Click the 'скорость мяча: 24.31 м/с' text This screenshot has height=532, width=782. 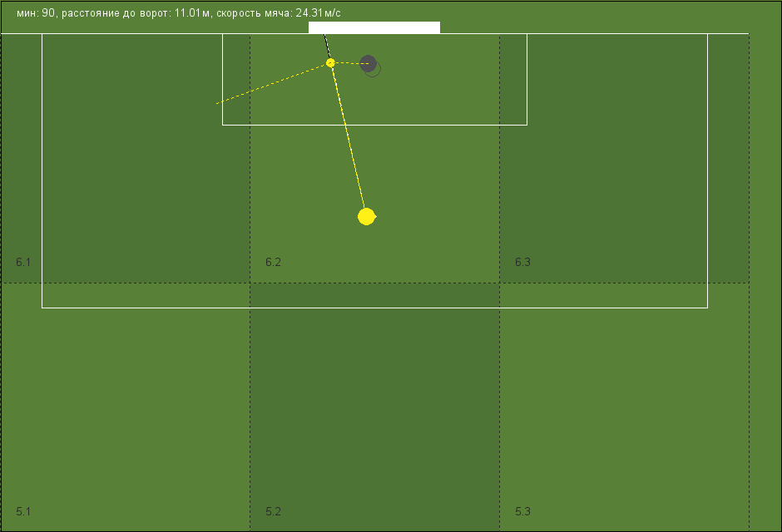(x=279, y=13)
